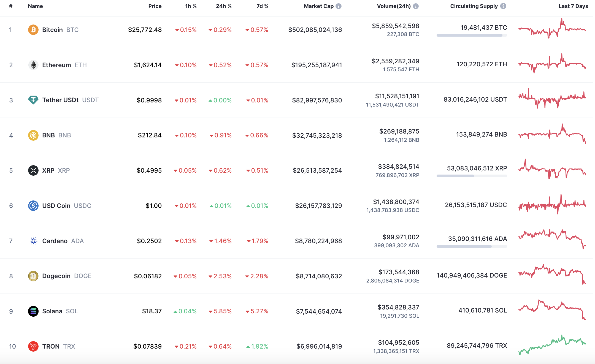595x364 pixels.
Task: Click the TRON logo icon
Action: tap(33, 346)
